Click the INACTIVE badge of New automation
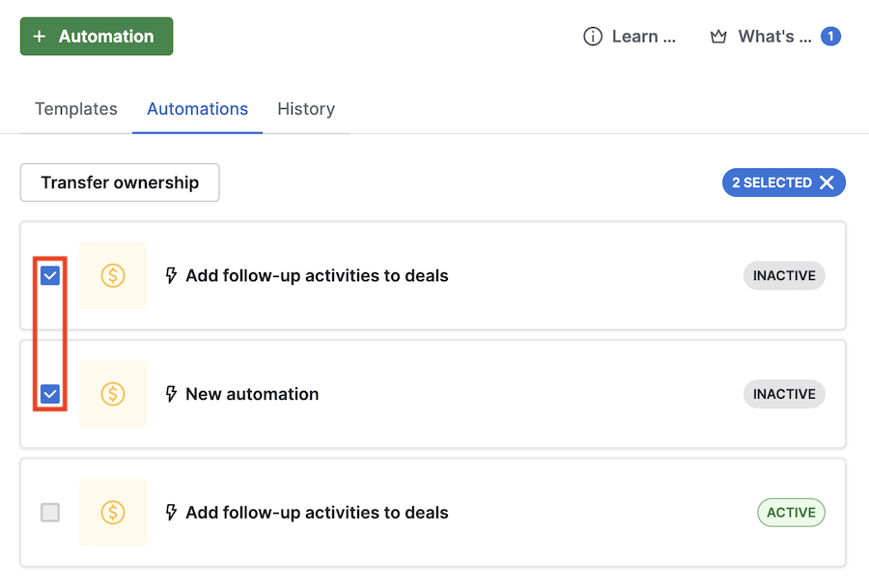Screen dimensions: 869x588 (784, 394)
